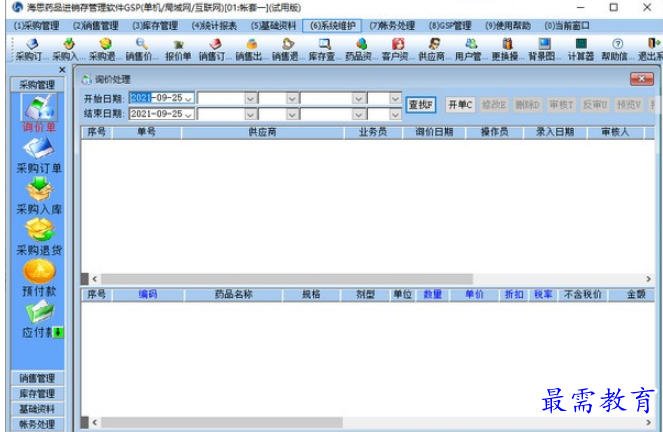Open the 客户资料 toolbar icon
This screenshot has width=663, height=432.
[398, 49]
